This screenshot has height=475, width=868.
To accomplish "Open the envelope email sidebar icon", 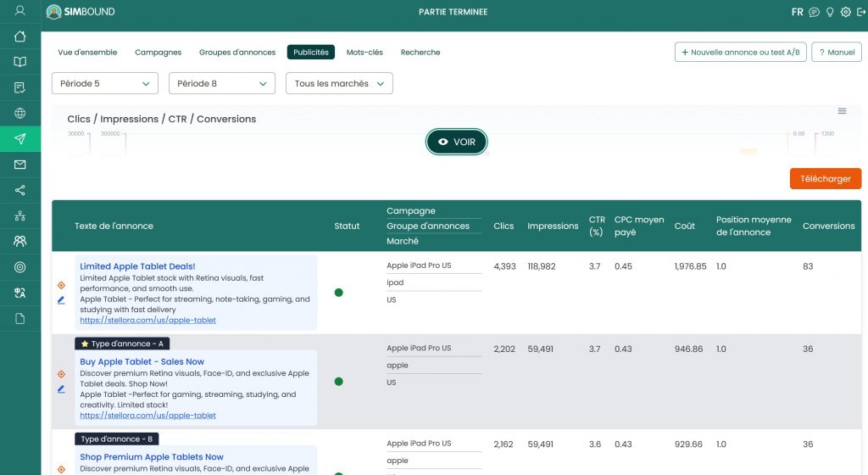I will (x=20, y=165).
